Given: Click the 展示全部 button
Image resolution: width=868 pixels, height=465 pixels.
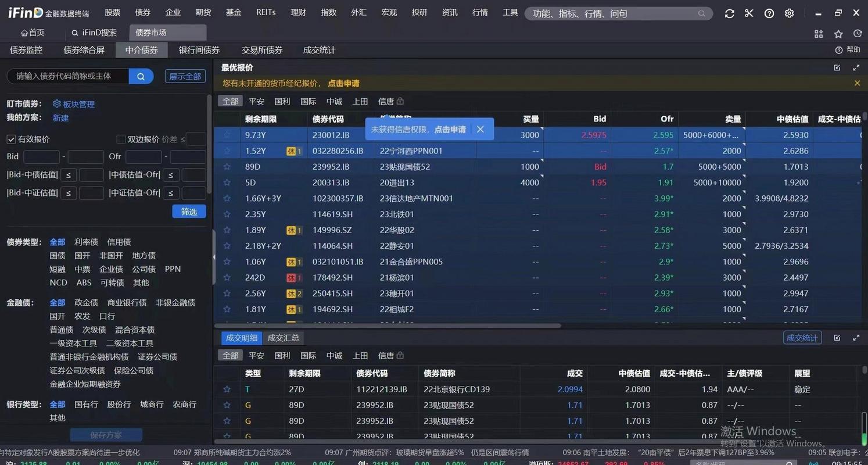Looking at the screenshot, I should point(185,76).
